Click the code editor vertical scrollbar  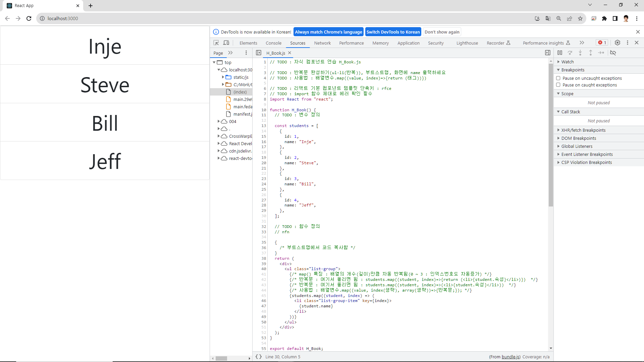point(550,134)
